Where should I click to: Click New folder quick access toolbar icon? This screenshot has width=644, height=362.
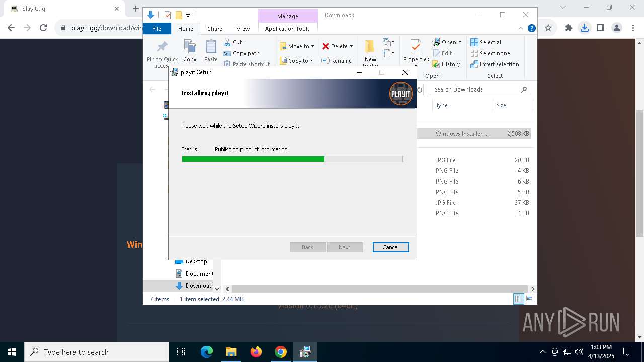pos(178,15)
